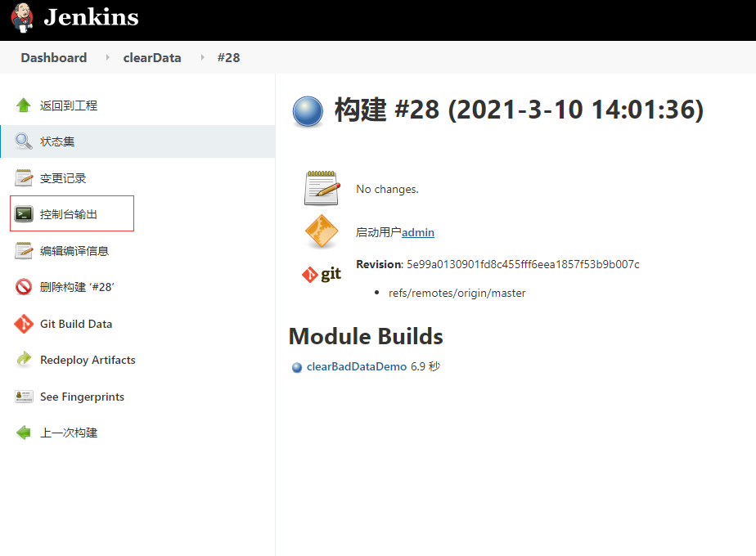Open 变更记录 in sidebar
Viewport: 756px width, 556px height.
[x=63, y=178]
